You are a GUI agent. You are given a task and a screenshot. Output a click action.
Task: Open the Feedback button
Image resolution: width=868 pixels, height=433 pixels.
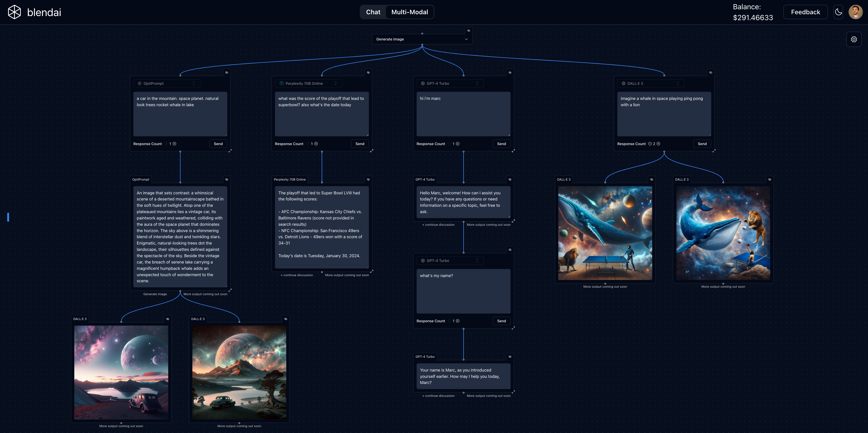[x=805, y=12]
